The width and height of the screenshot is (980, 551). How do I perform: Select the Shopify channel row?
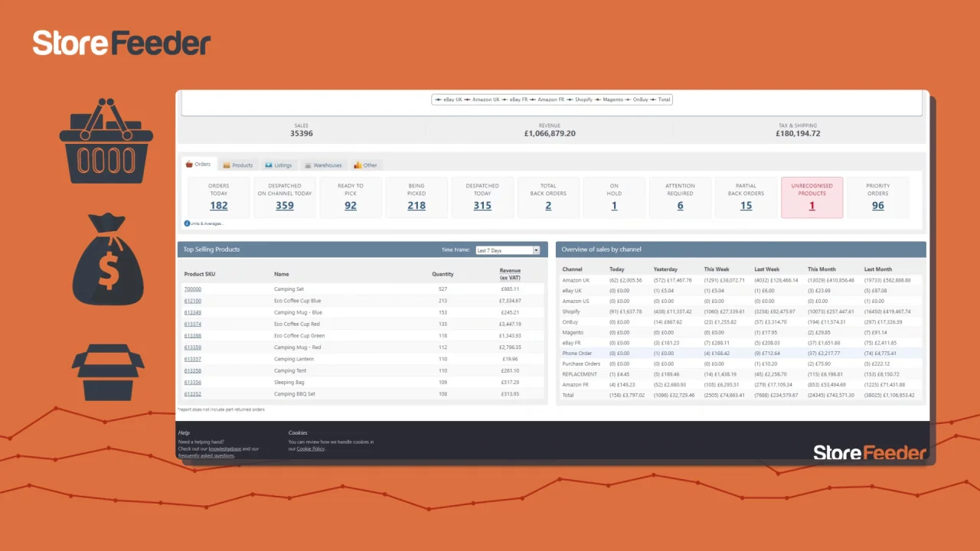(740, 311)
